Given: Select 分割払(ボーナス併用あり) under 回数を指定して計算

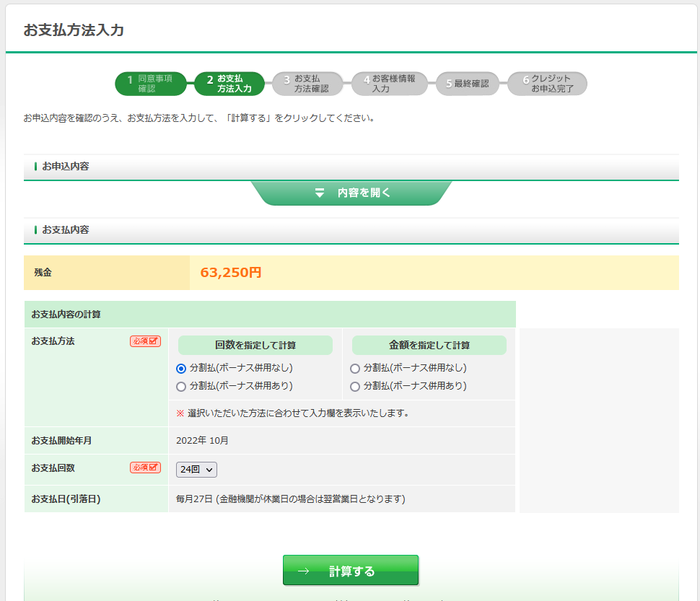Looking at the screenshot, I should click(x=181, y=387).
